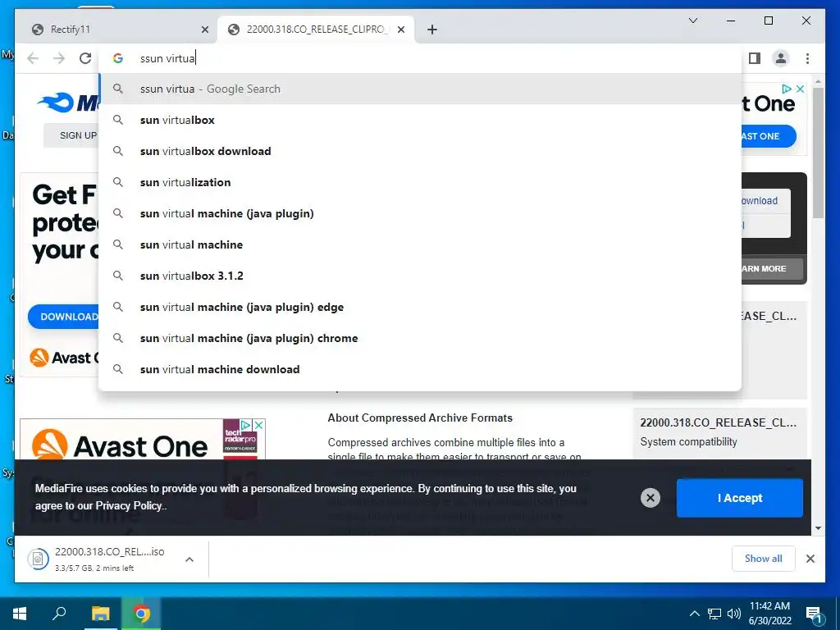
Task: Open the Windows Start menu
Action: click(20, 614)
